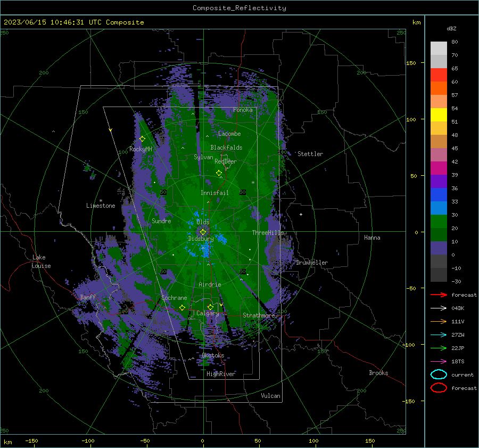The height and width of the screenshot is (448, 479).
Task: Select the Limestone label
Action: [x=101, y=206]
